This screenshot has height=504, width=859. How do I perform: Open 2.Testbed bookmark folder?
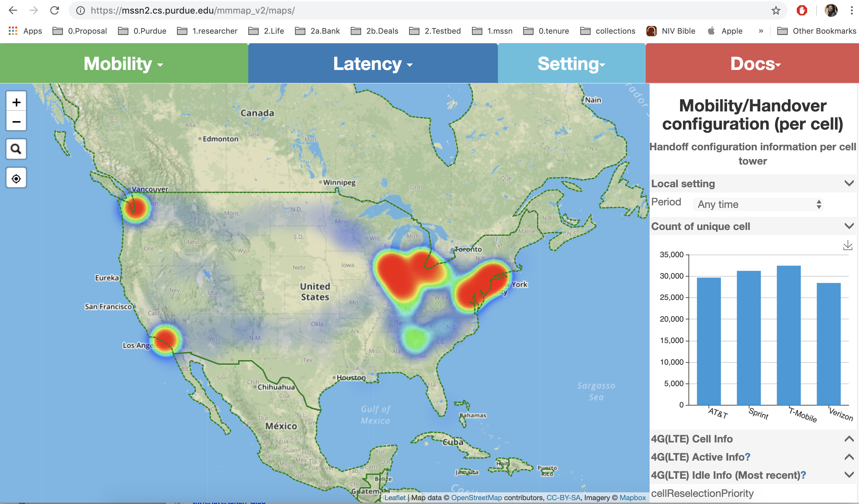(435, 31)
